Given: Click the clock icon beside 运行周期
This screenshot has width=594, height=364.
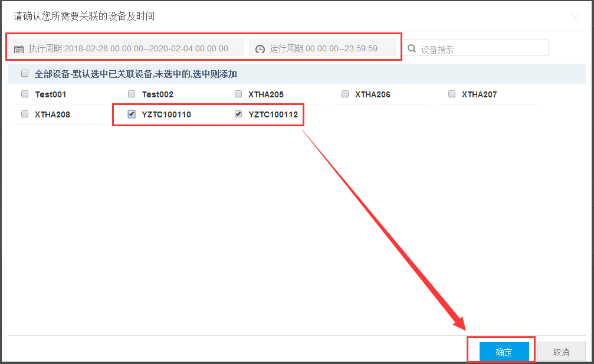Looking at the screenshot, I should [260, 49].
